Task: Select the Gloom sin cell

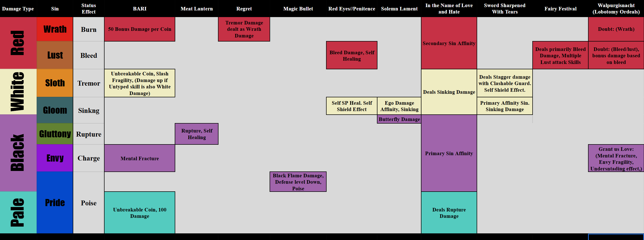Action: pyautogui.click(x=55, y=110)
